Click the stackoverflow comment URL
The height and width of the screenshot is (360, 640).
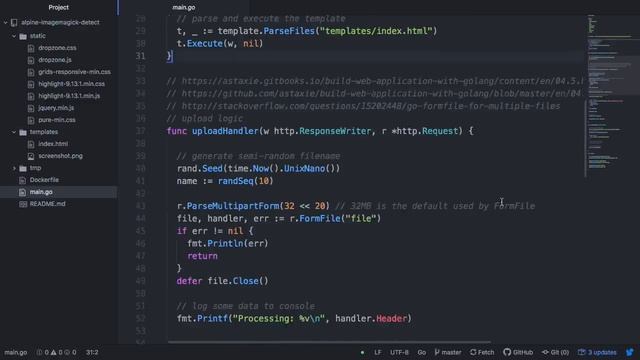[371, 106]
